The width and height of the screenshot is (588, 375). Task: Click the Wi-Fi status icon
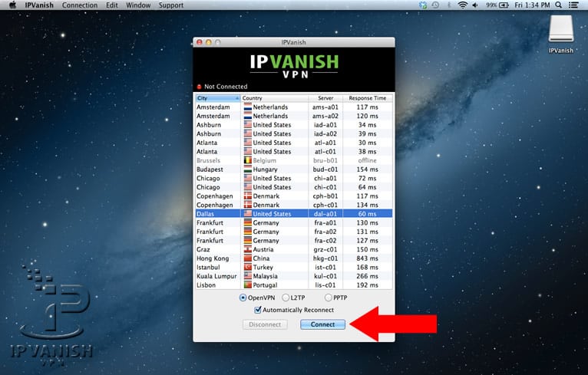click(x=463, y=5)
